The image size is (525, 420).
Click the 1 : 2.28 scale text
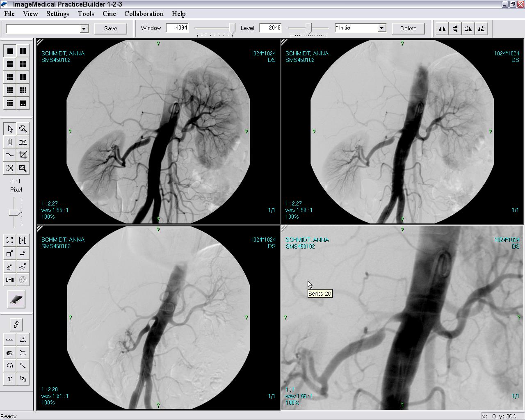50,389
